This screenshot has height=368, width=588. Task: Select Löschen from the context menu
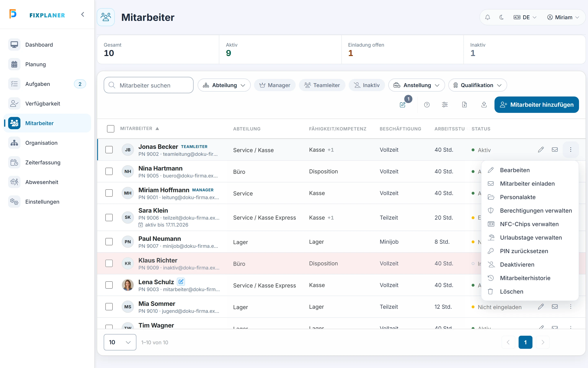[530, 292]
